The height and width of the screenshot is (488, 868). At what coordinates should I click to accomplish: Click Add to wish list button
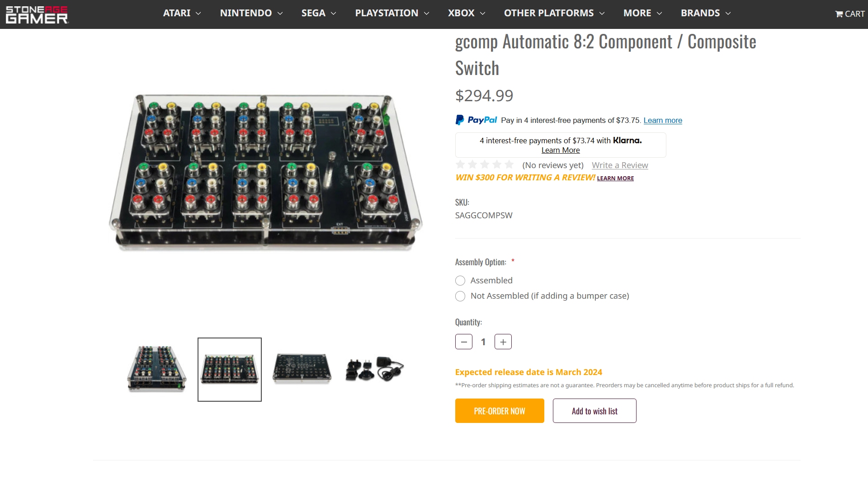point(594,411)
